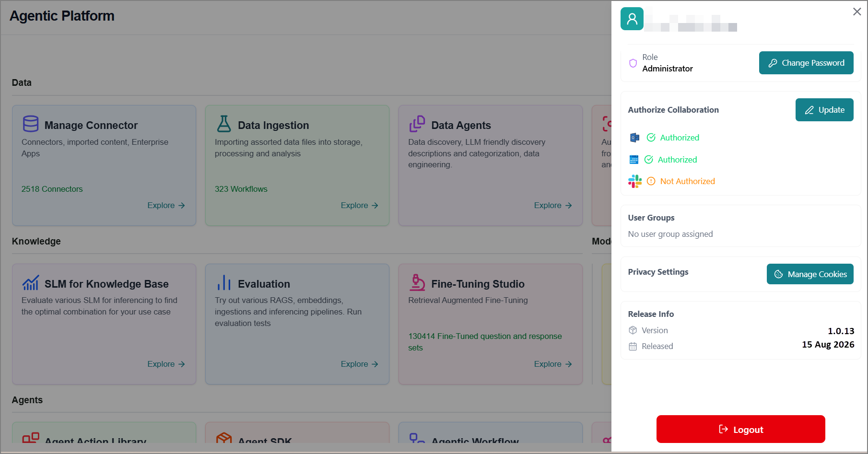Click the Outlook Authorized checkmark icon
Screen dimensions: 868x454
pos(651,138)
